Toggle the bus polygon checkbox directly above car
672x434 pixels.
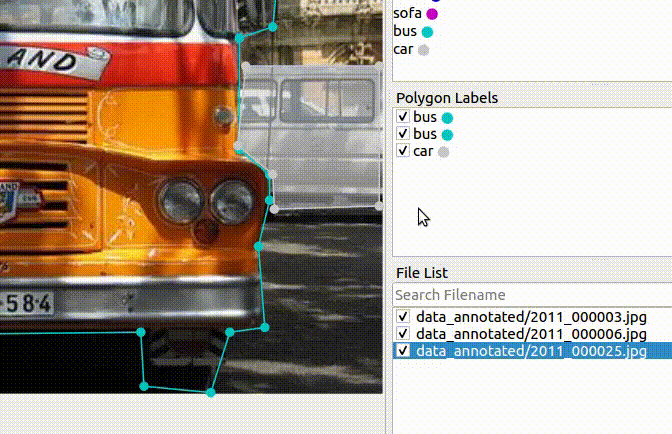click(x=403, y=134)
